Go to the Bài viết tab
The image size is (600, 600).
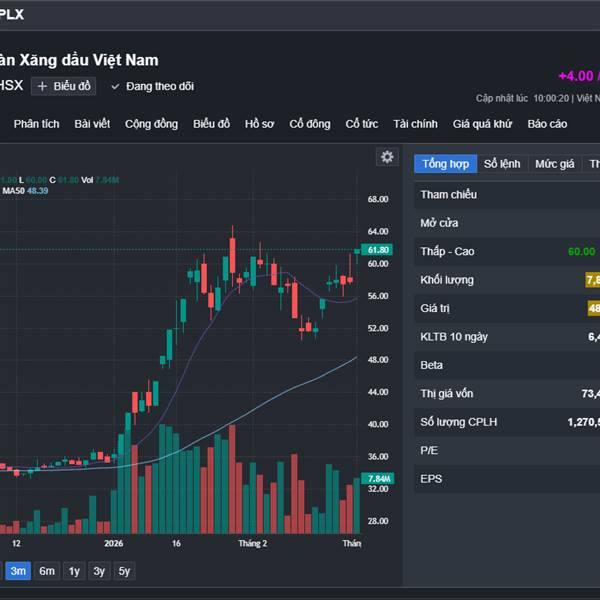92,124
